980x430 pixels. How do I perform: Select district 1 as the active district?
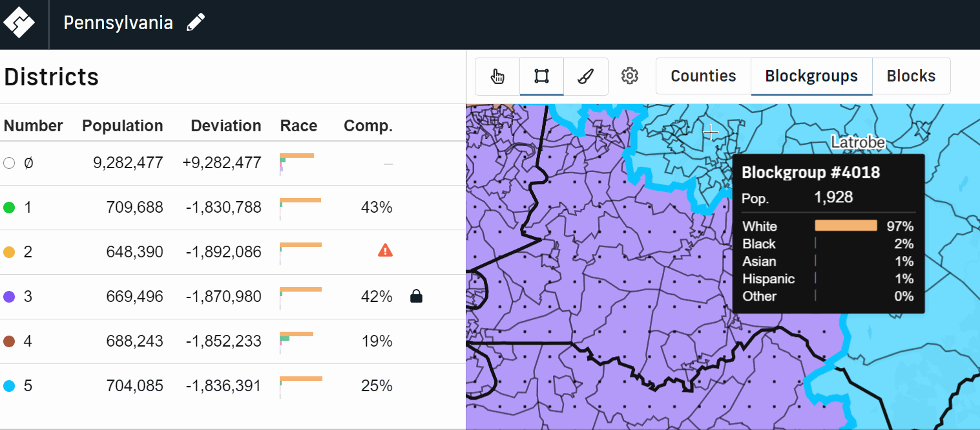pos(9,207)
